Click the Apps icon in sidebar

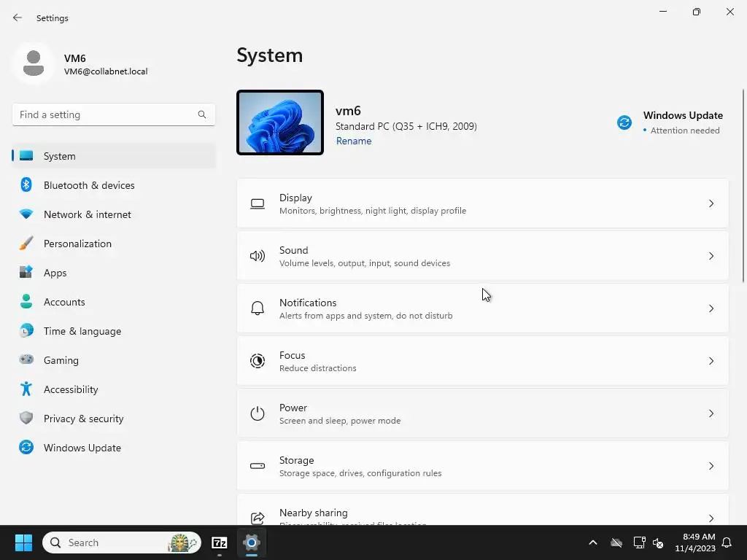tap(26, 272)
